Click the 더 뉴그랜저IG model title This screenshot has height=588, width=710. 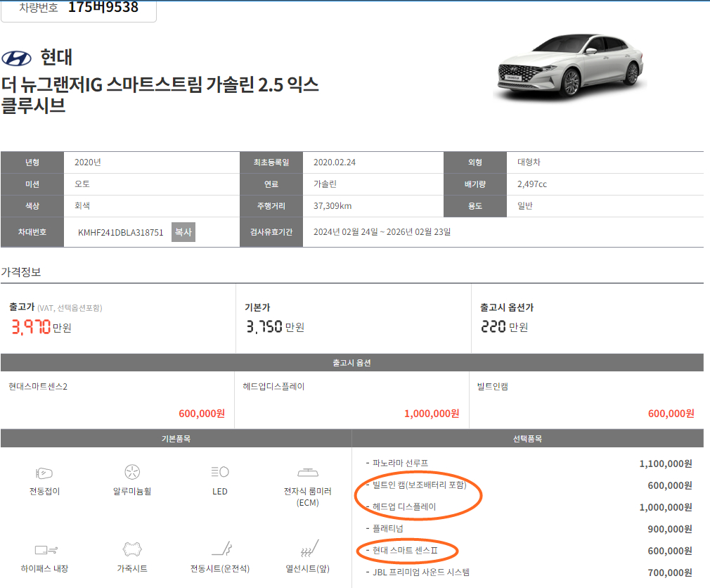tap(160, 95)
